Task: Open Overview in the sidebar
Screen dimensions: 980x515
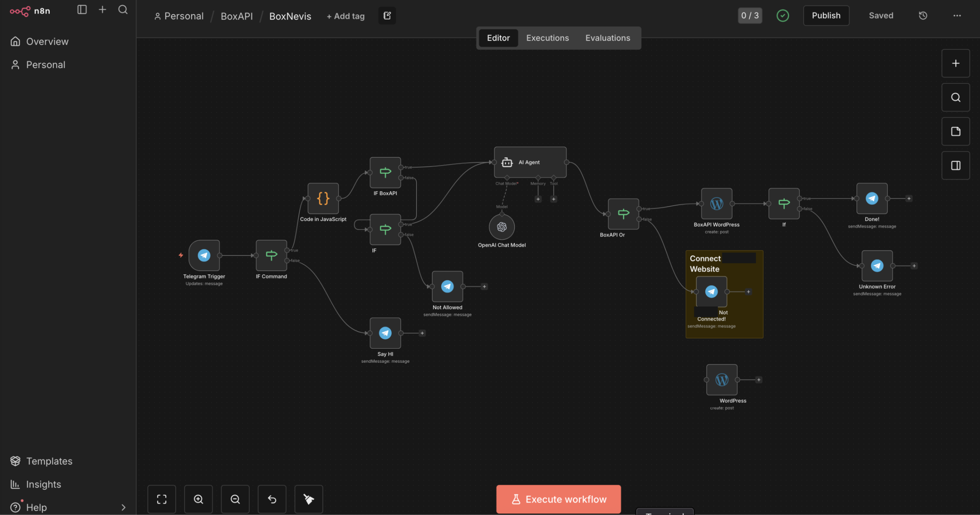Action: [68, 41]
